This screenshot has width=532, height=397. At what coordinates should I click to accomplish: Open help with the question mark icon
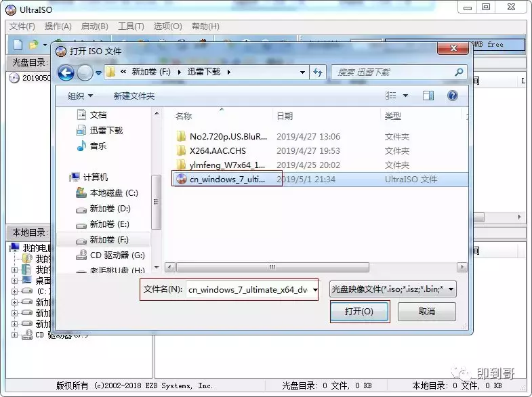(452, 96)
